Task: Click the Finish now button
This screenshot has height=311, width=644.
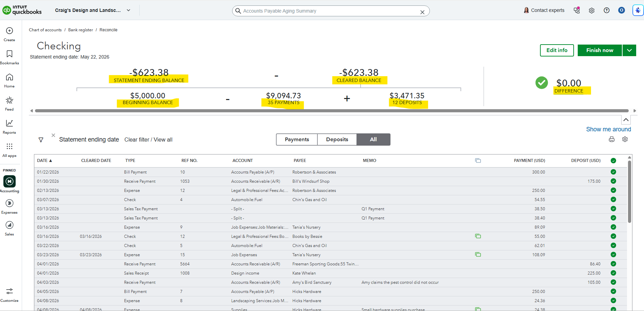Action: (x=600, y=50)
